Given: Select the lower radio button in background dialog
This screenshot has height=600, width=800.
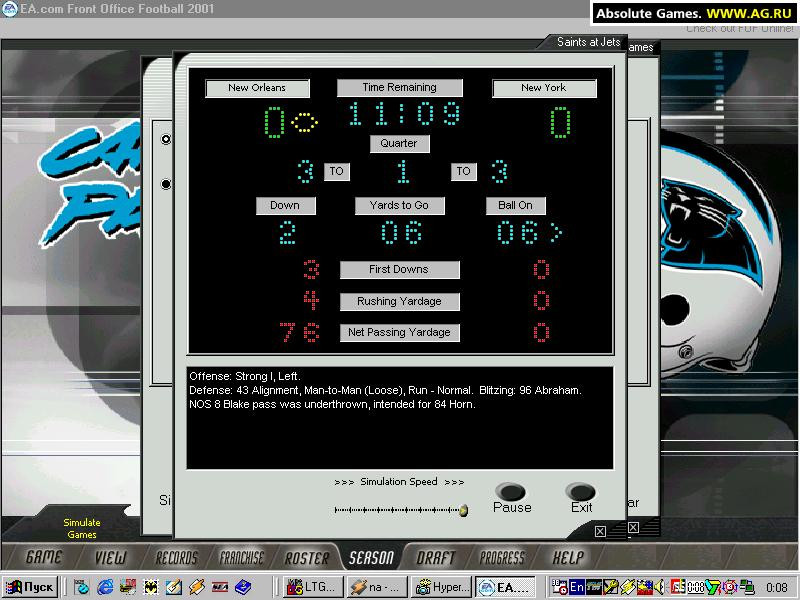Looking at the screenshot, I should point(166,184).
